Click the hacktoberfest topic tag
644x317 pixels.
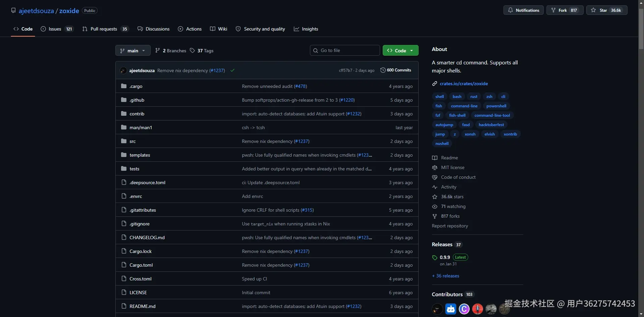pyautogui.click(x=491, y=125)
